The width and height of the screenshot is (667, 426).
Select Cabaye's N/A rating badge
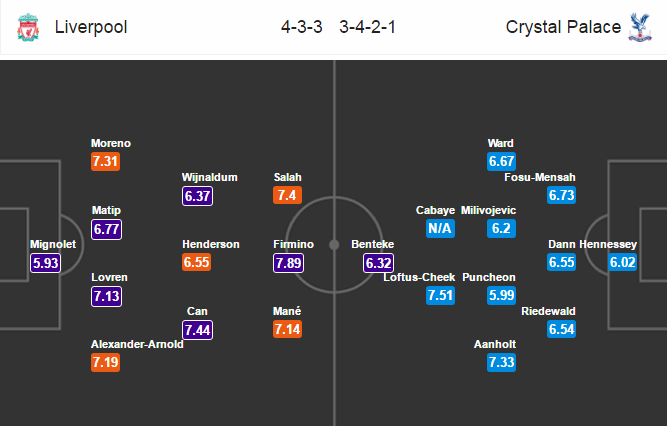[x=440, y=229]
